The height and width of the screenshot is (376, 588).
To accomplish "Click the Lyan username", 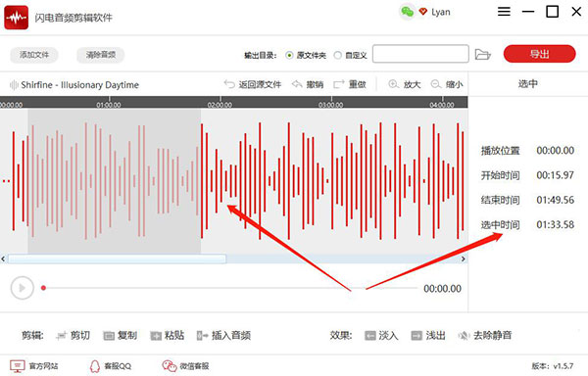I will [x=441, y=12].
